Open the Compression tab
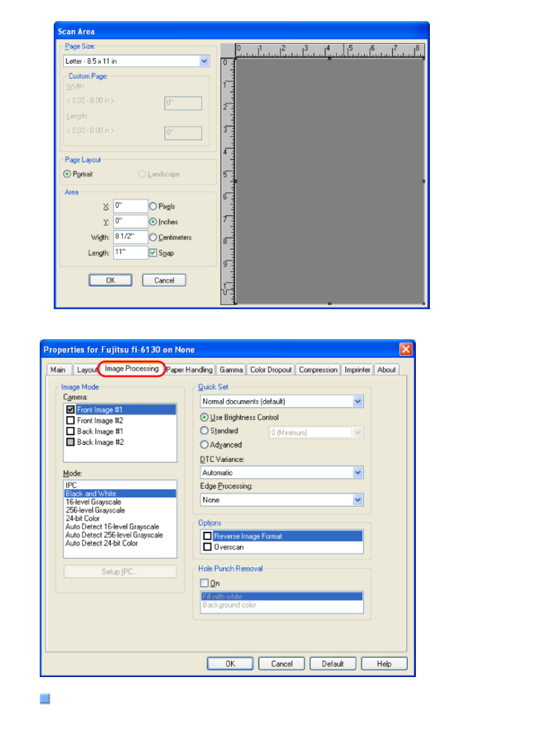Viewport: 534px width, 756px height. pos(318,370)
